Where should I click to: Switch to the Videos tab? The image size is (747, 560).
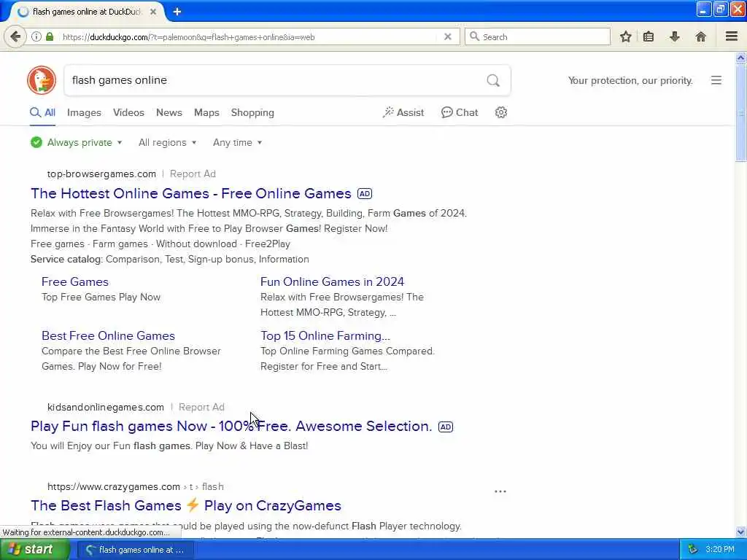click(x=128, y=112)
